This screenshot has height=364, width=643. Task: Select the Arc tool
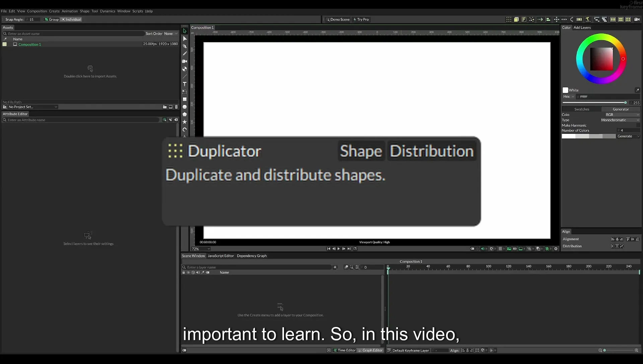point(185,130)
